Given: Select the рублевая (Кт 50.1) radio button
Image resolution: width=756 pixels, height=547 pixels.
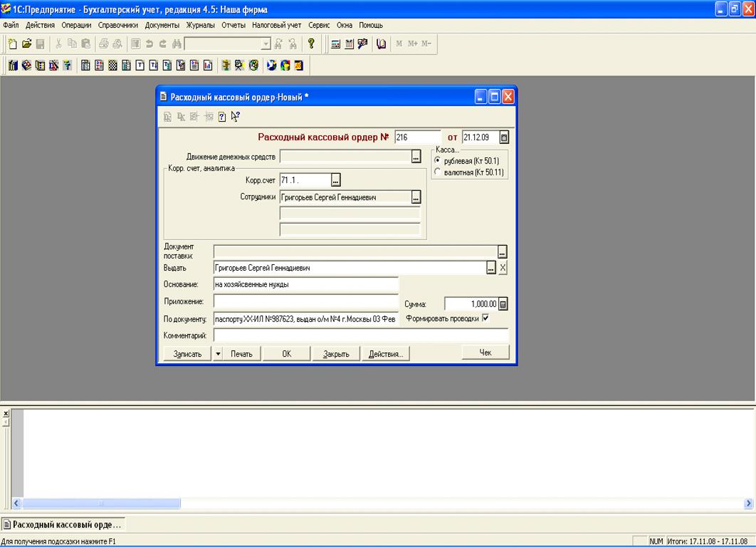Looking at the screenshot, I should tap(437, 161).
